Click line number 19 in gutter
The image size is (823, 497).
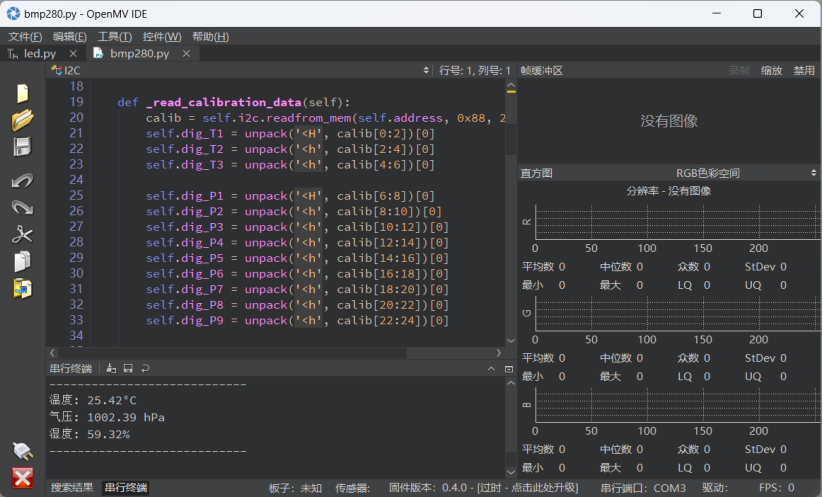pos(77,102)
